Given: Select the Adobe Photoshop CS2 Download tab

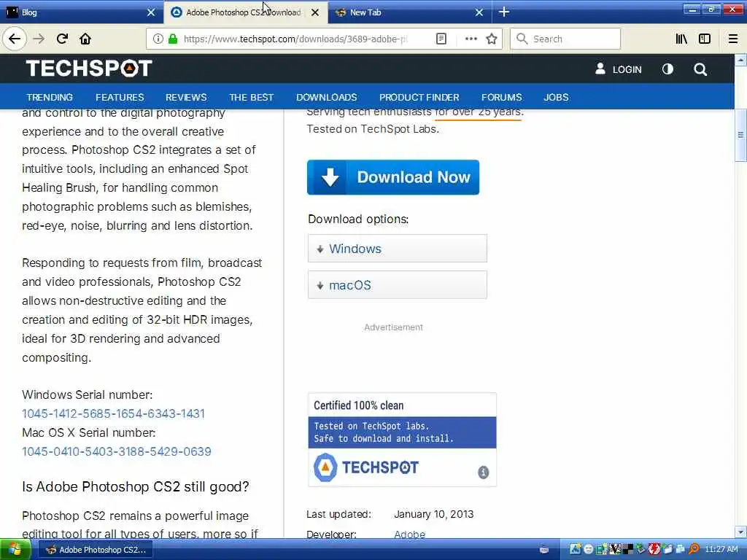Looking at the screenshot, I should pyautogui.click(x=245, y=12).
